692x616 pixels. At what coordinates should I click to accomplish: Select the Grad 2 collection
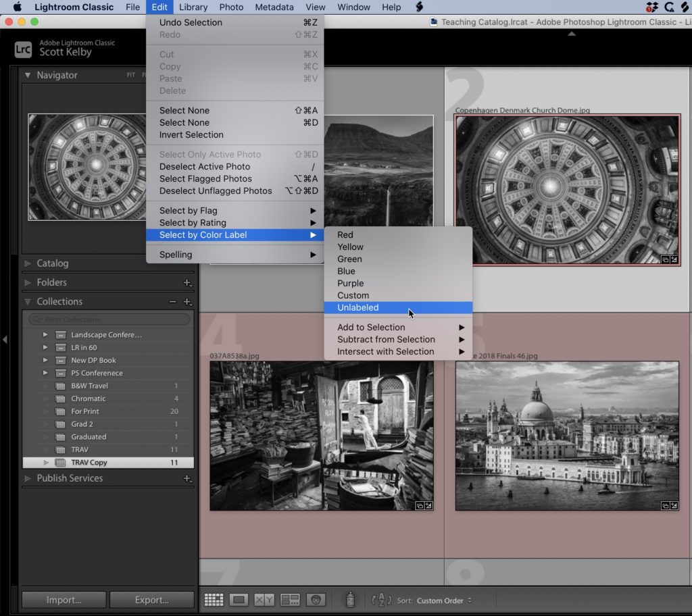pos(108,424)
